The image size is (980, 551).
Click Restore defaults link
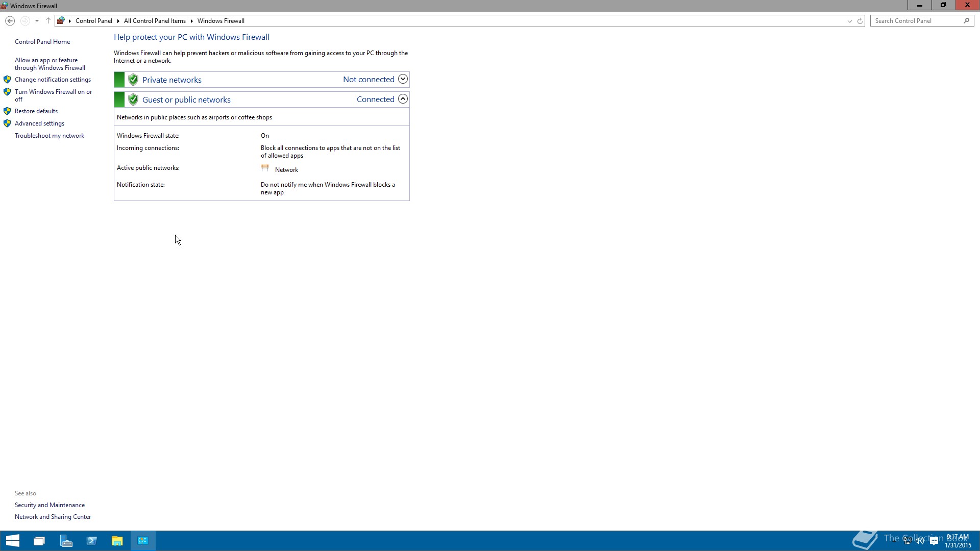(36, 111)
